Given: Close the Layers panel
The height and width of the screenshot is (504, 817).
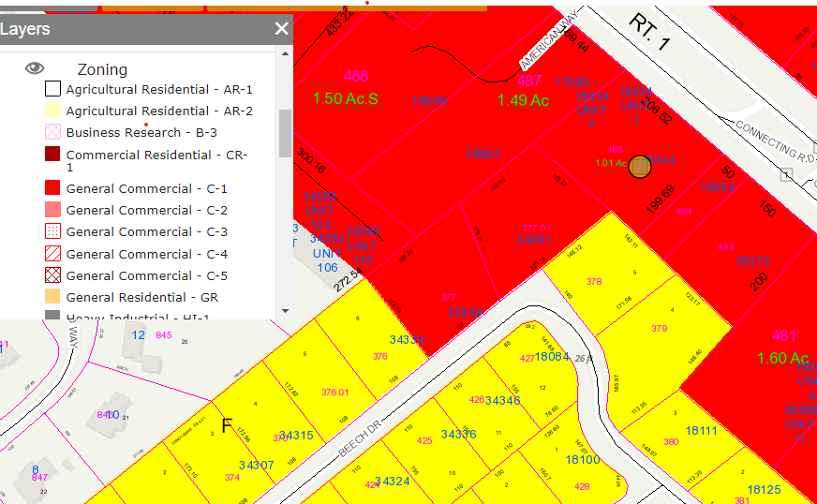Looking at the screenshot, I should pyautogui.click(x=281, y=29).
